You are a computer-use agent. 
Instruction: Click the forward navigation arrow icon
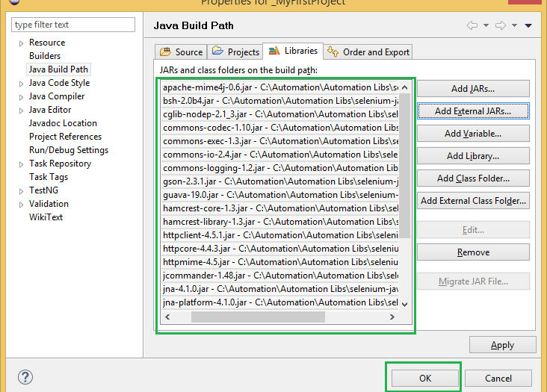501,25
